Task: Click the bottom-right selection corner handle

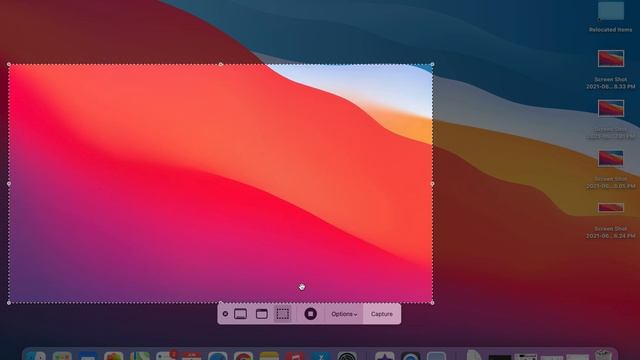Action: pos(433,303)
